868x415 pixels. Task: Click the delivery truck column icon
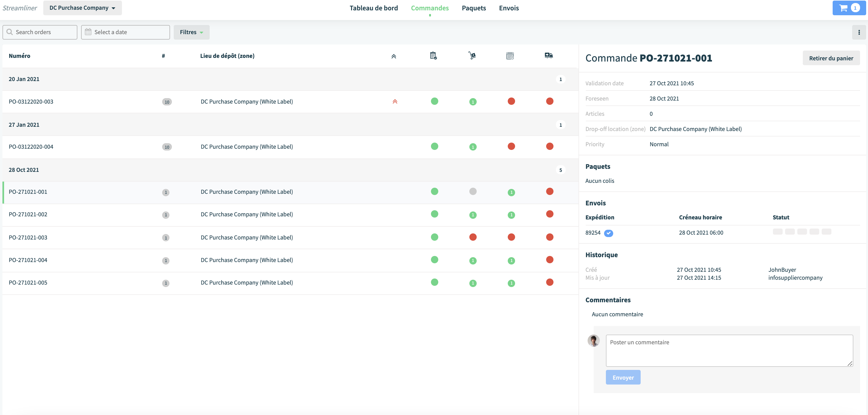point(549,55)
